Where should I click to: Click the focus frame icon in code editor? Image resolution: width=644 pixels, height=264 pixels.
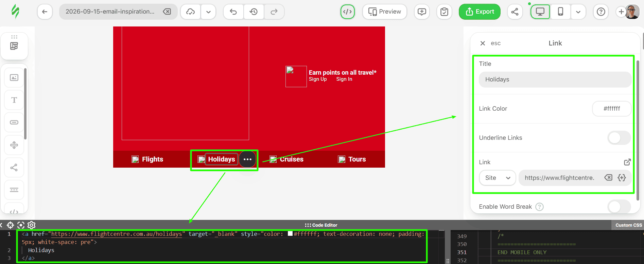coord(21,225)
